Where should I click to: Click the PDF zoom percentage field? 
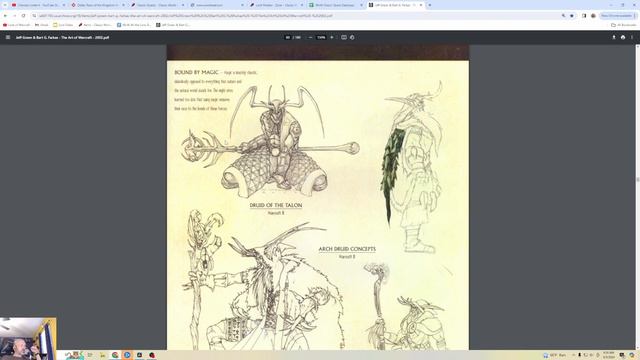[321, 37]
